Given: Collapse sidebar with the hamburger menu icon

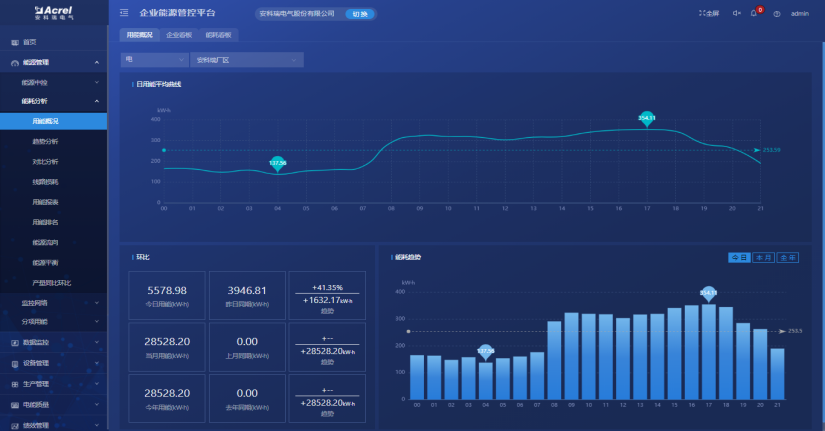Looking at the screenshot, I should click(124, 13).
